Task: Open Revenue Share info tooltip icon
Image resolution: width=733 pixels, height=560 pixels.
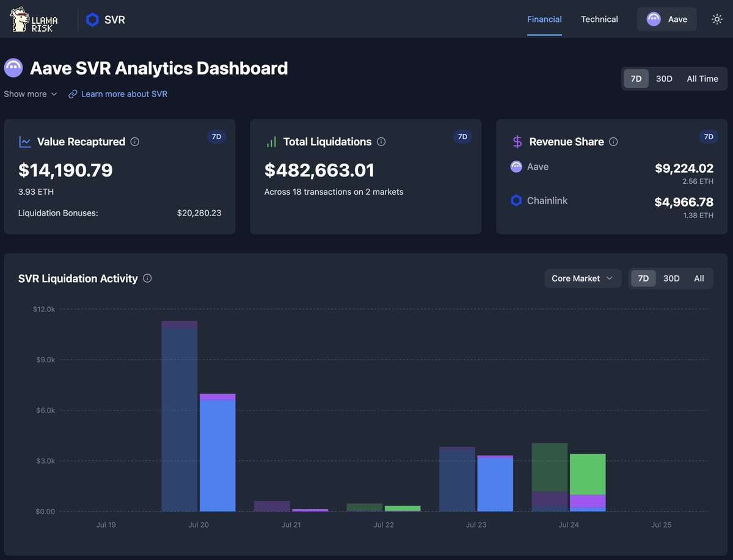Action: pos(613,142)
